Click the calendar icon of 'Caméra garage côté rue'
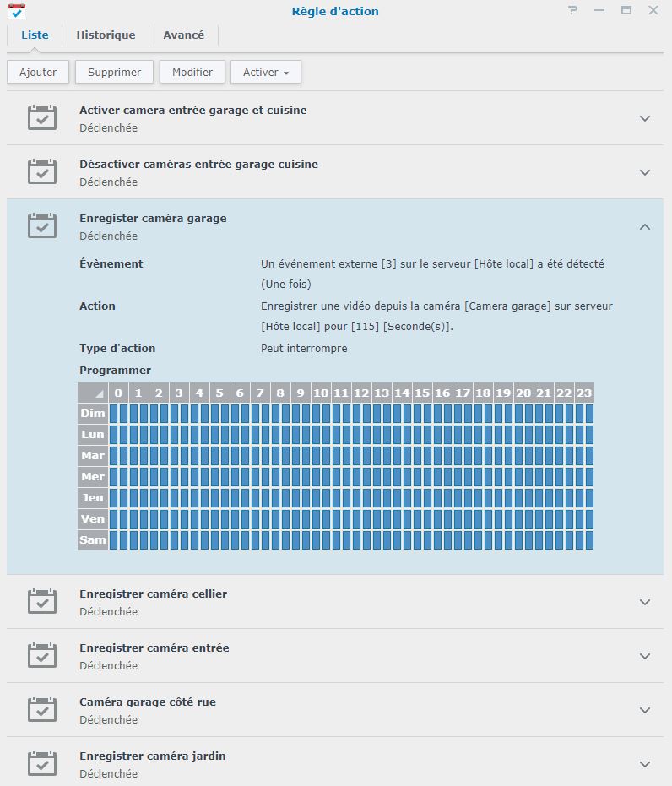 pos(42,710)
